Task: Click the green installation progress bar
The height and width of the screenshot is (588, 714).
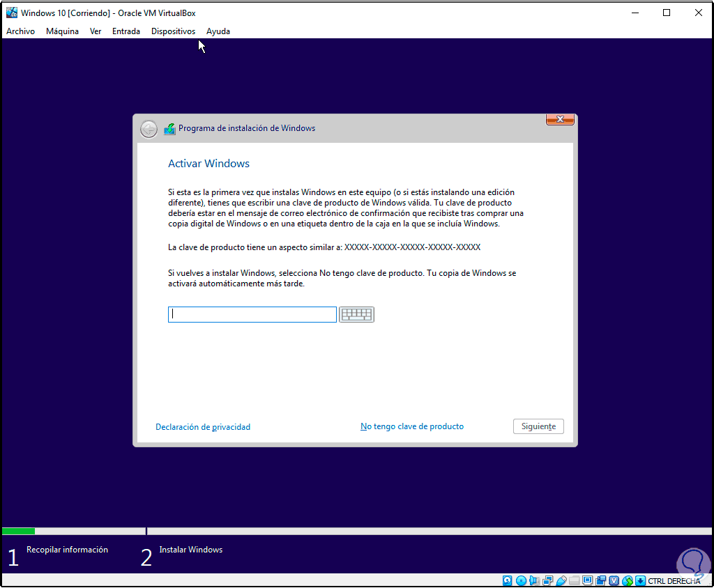Action: 19,531
